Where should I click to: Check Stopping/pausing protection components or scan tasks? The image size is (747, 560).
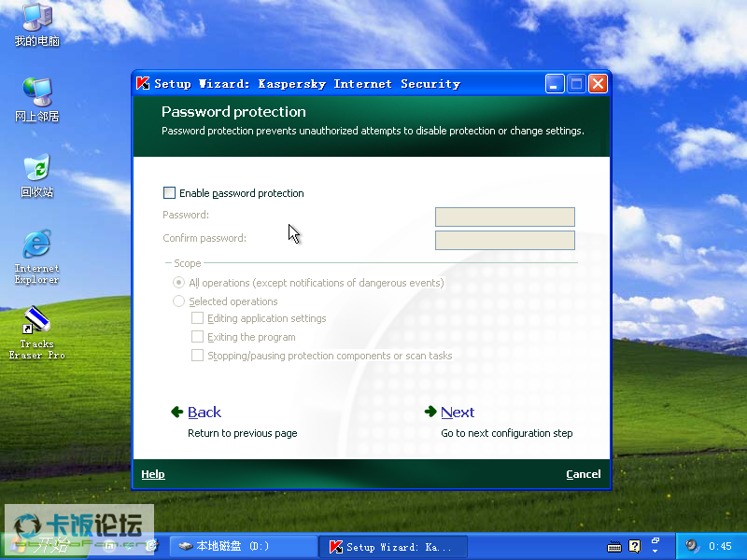(197, 356)
